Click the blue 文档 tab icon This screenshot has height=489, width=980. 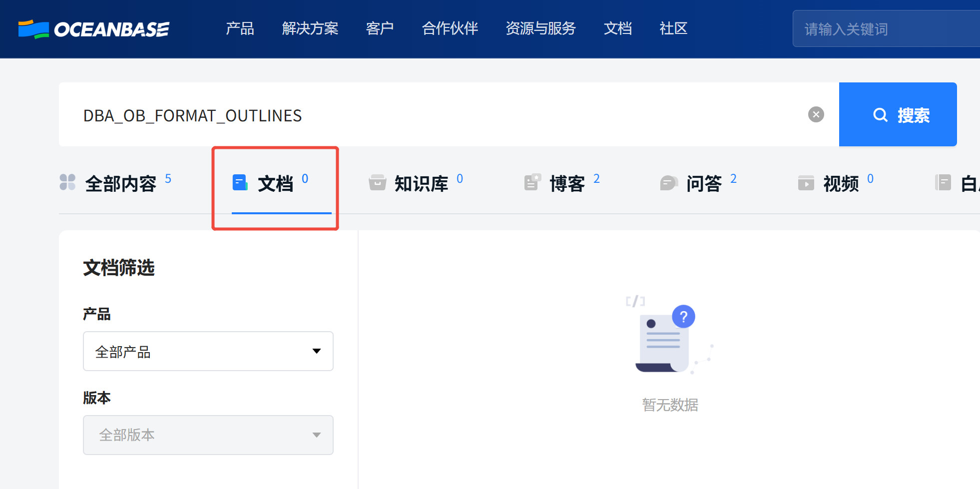tap(240, 183)
